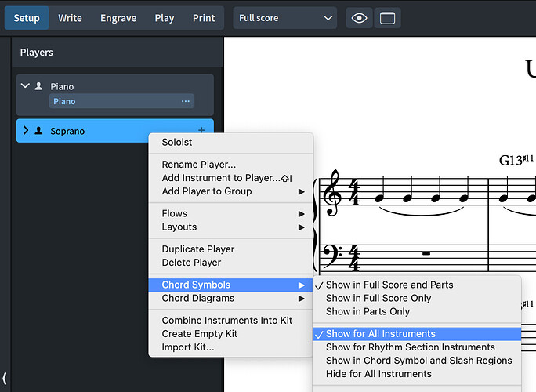Choose Duplicate Player from context menu
536x392 pixels.
point(198,249)
